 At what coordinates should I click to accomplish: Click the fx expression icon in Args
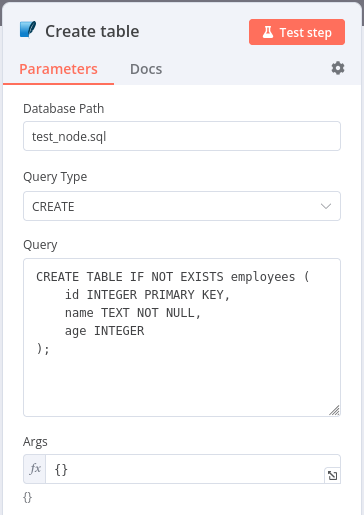coord(35,469)
